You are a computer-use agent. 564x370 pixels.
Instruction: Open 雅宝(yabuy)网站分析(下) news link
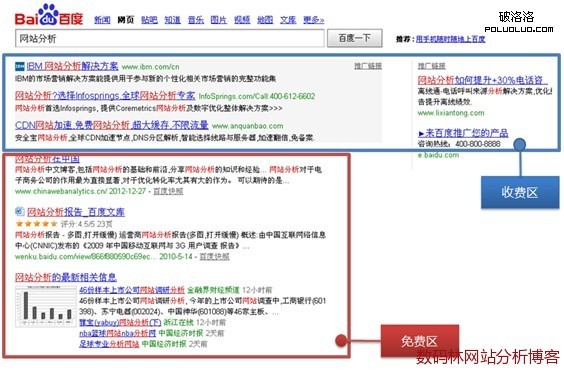pos(120,322)
